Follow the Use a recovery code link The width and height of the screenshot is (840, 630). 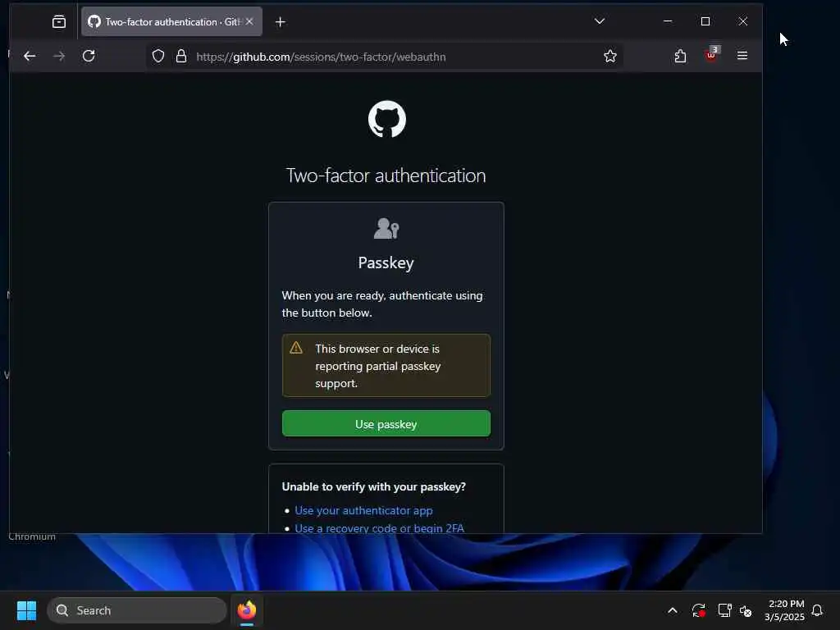379,528
